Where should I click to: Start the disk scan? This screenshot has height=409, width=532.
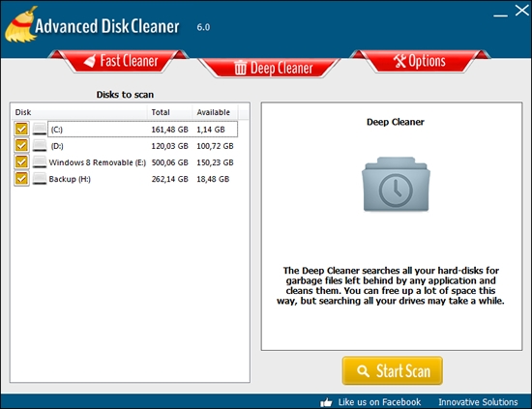pos(392,370)
